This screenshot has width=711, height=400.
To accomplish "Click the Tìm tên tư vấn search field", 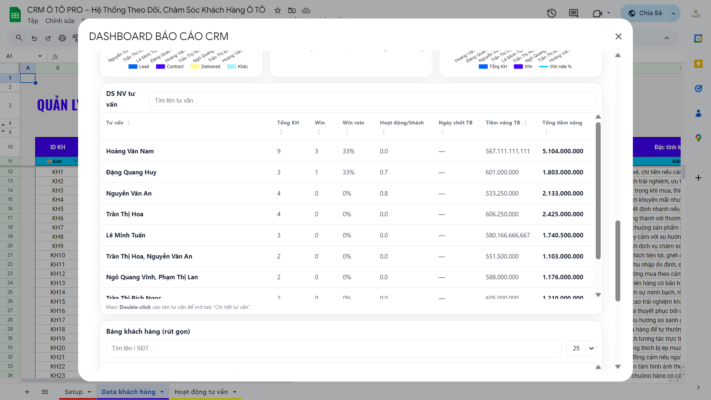I will click(370, 100).
